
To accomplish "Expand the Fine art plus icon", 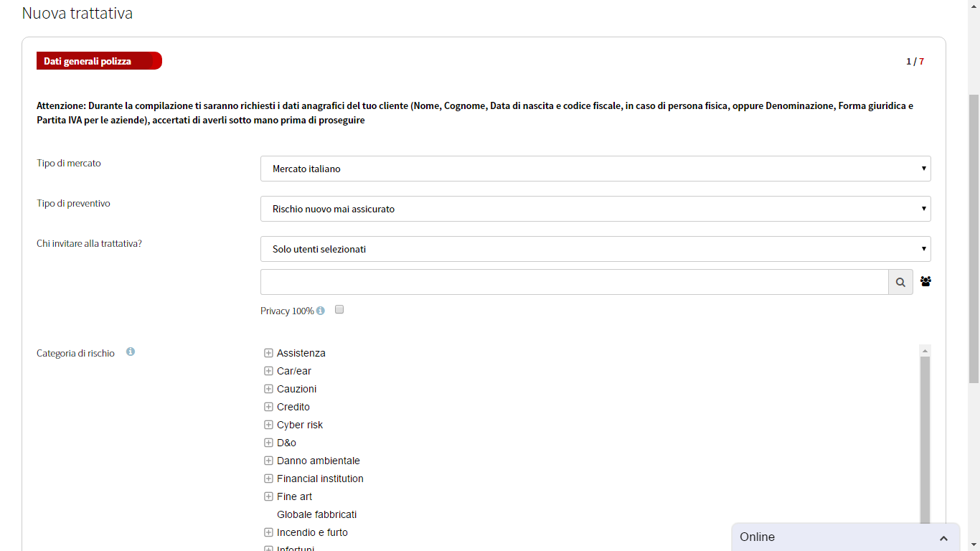I will click(x=268, y=496).
